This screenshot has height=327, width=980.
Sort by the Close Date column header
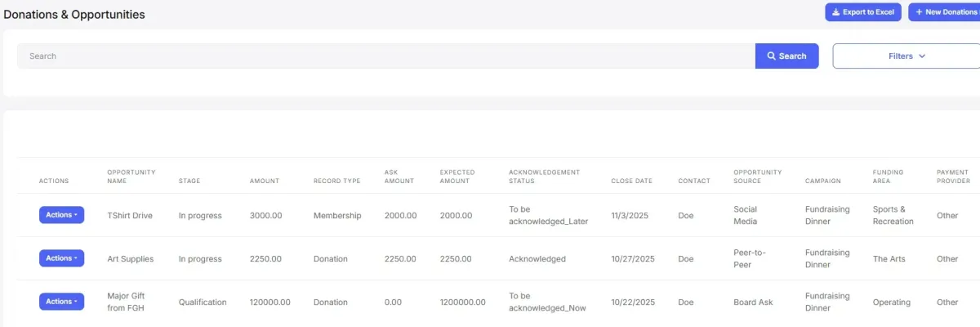pos(631,181)
